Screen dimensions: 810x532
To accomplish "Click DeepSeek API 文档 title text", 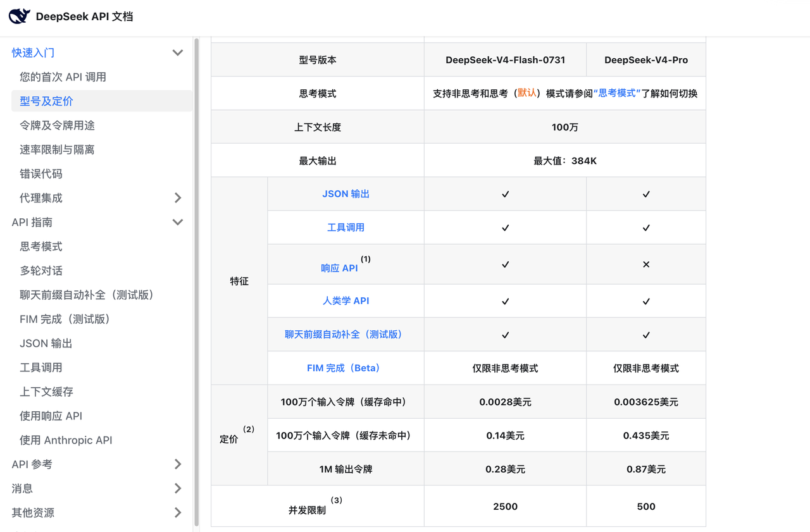I will pyautogui.click(x=84, y=16).
